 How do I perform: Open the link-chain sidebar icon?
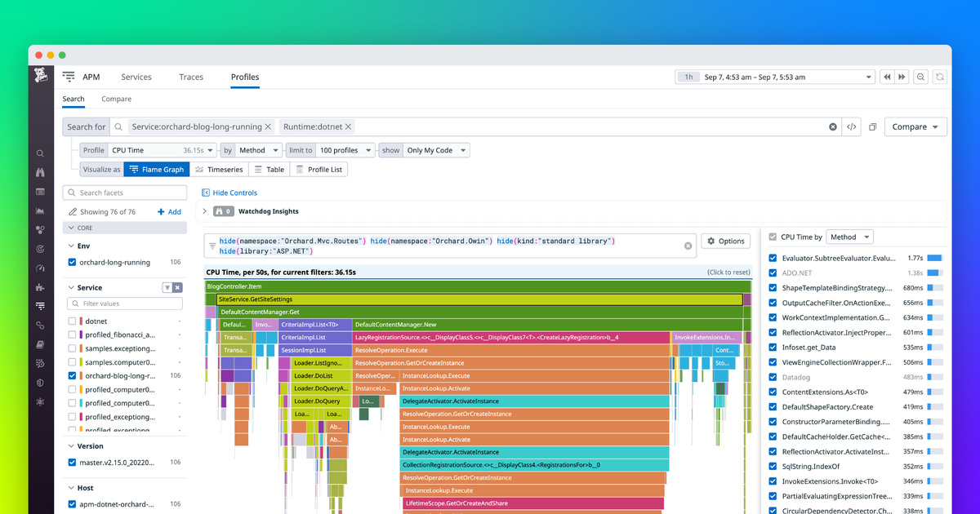(40, 325)
